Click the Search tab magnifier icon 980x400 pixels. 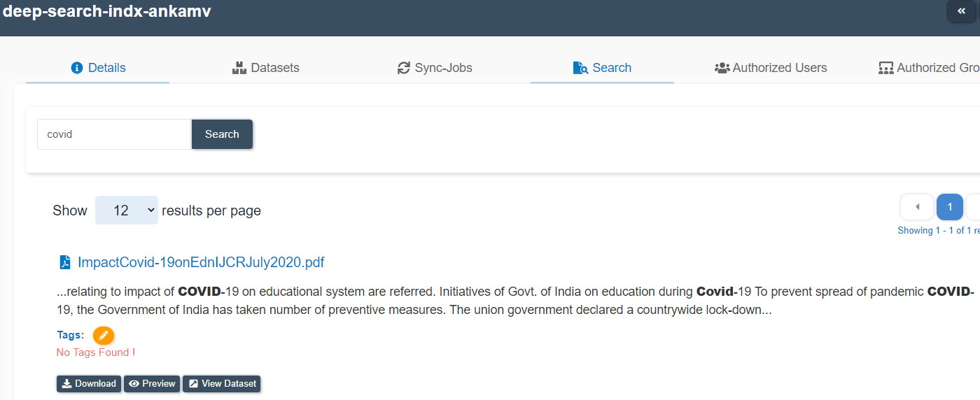coord(580,68)
